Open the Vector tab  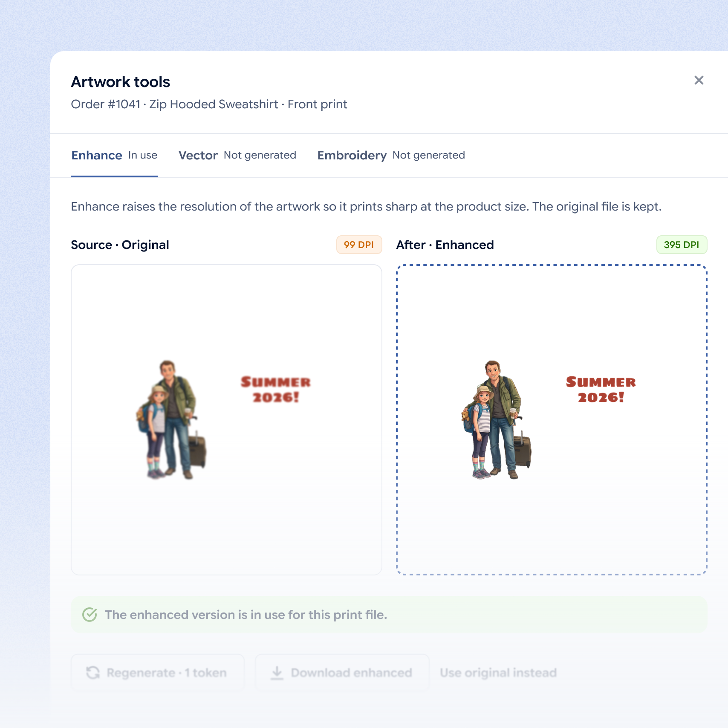[x=237, y=155]
